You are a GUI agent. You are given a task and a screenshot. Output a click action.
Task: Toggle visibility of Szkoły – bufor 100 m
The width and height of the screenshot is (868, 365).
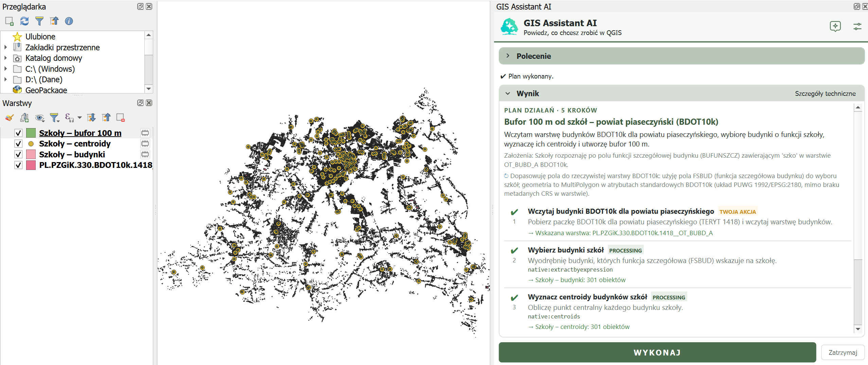[18, 133]
